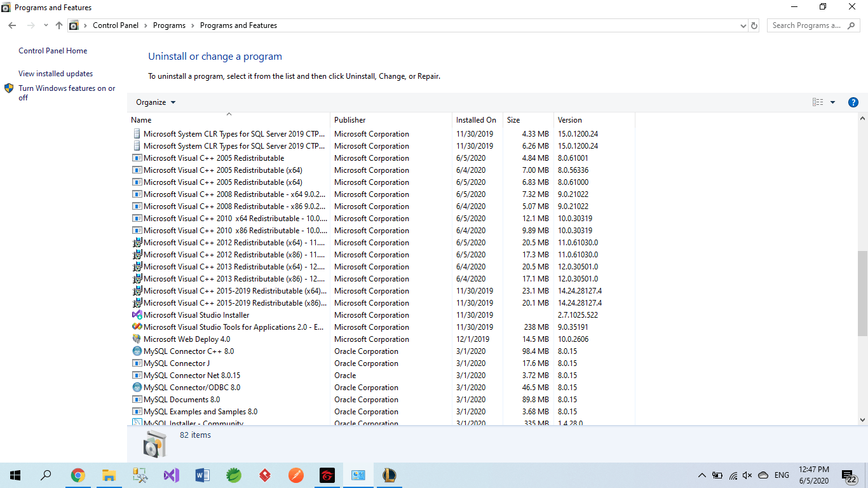The width and height of the screenshot is (868, 488).
Task: Open View installed updates link
Action: coord(56,74)
